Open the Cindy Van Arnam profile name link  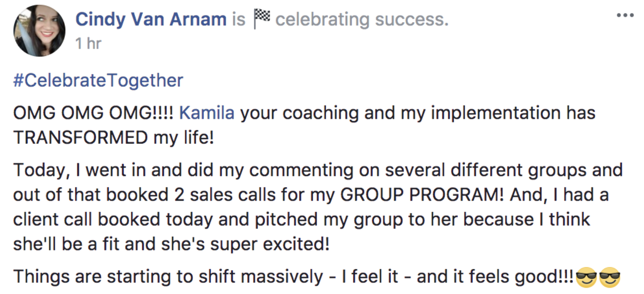pyautogui.click(x=151, y=19)
